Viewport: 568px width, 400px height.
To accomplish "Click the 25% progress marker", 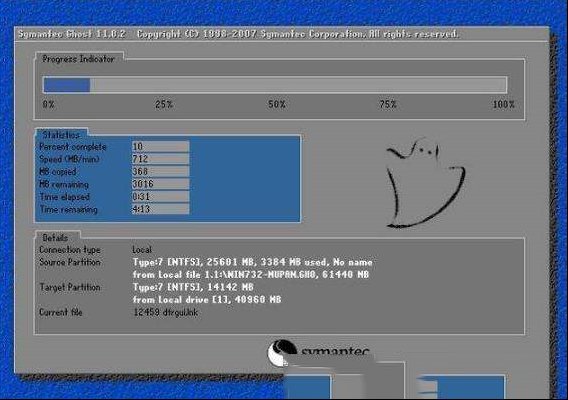I will point(164,104).
